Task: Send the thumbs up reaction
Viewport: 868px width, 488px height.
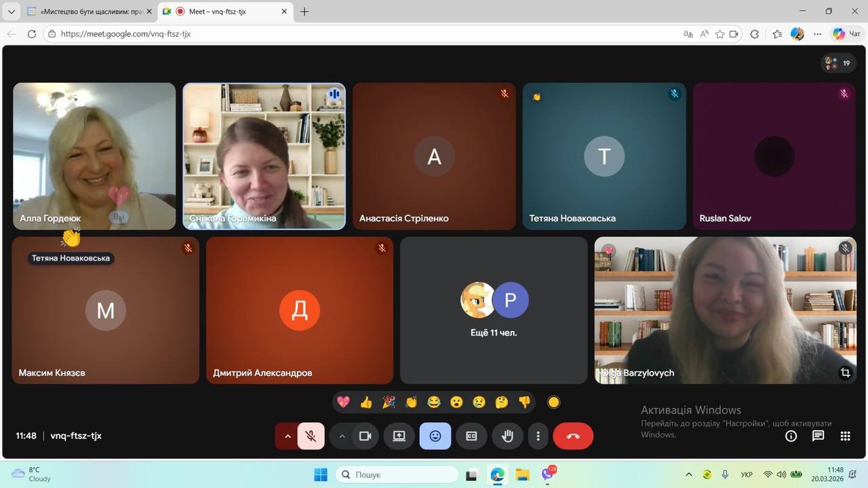Action: pyautogui.click(x=366, y=402)
